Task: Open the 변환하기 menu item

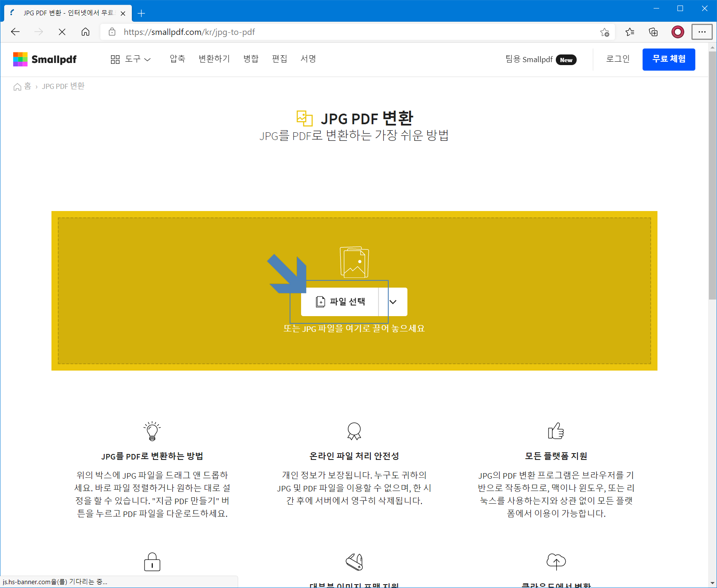Action: point(214,59)
